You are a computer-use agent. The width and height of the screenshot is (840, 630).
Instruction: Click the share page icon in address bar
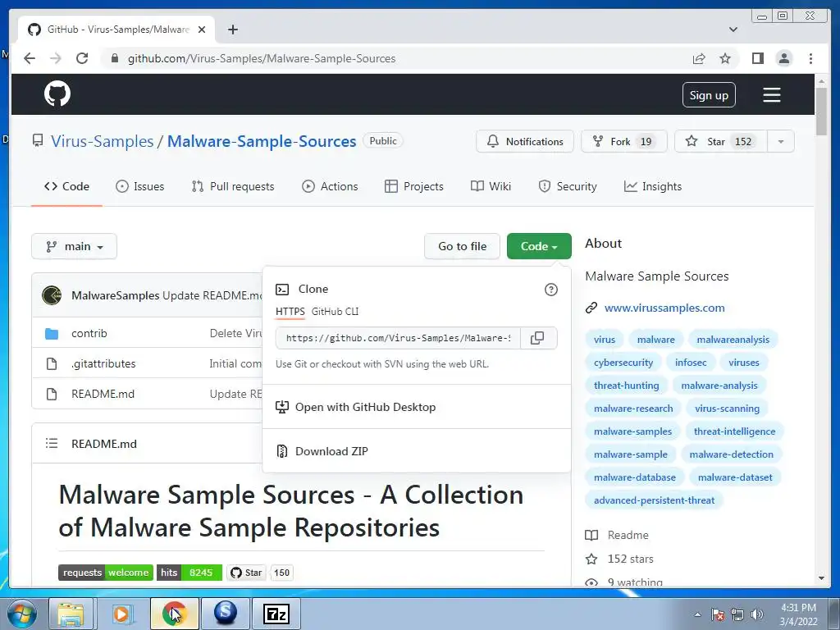coord(699,58)
